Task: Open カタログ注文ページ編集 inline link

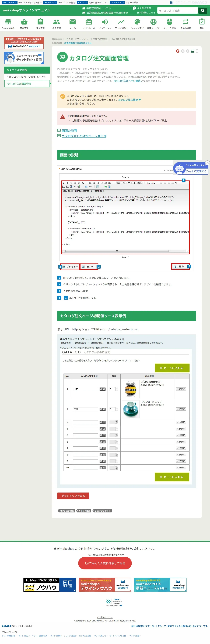Action: coord(127,81)
